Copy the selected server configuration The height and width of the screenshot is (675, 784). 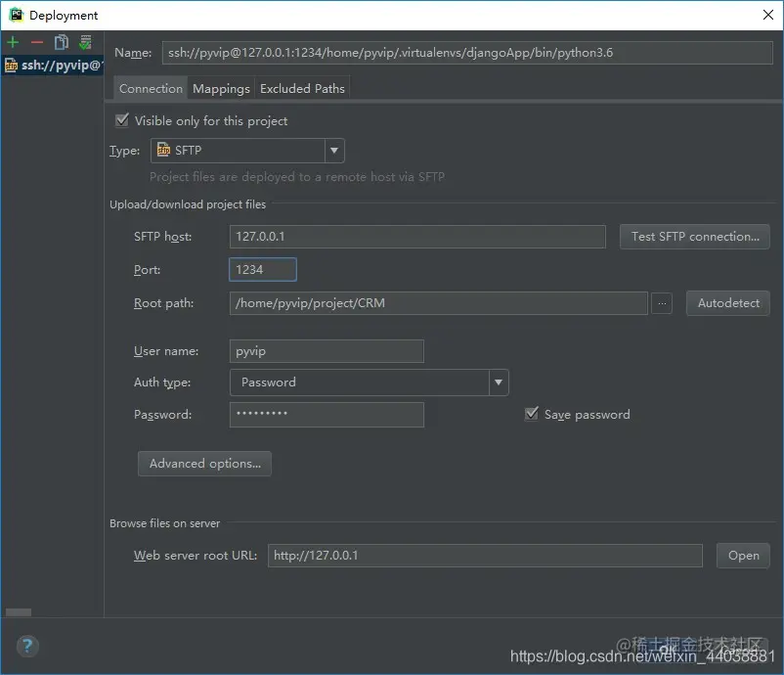pyautogui.click(x=61, y=42)
